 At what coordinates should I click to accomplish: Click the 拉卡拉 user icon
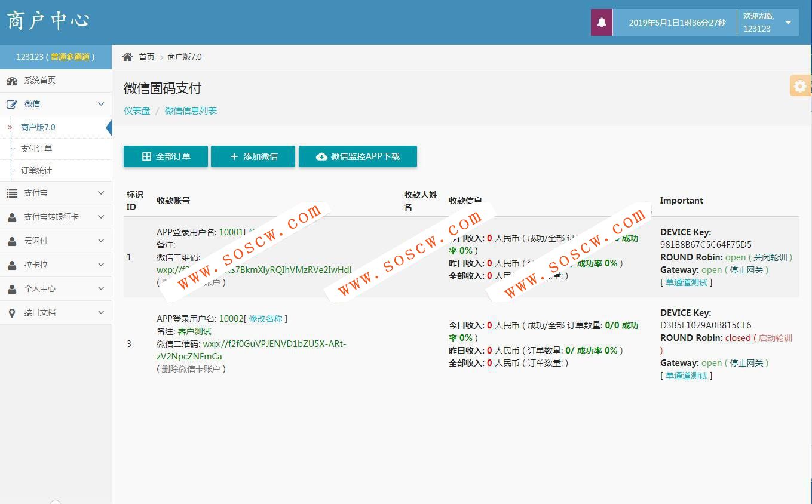pos(12,265)
